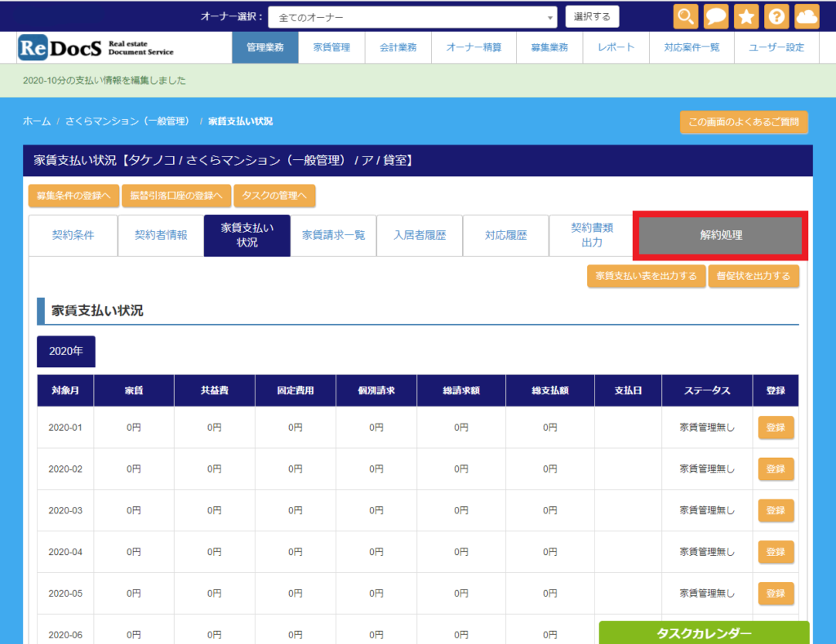Click 督促状を出力する button
The height and width of the screenshot is (644, 836).
pos(754,276)
